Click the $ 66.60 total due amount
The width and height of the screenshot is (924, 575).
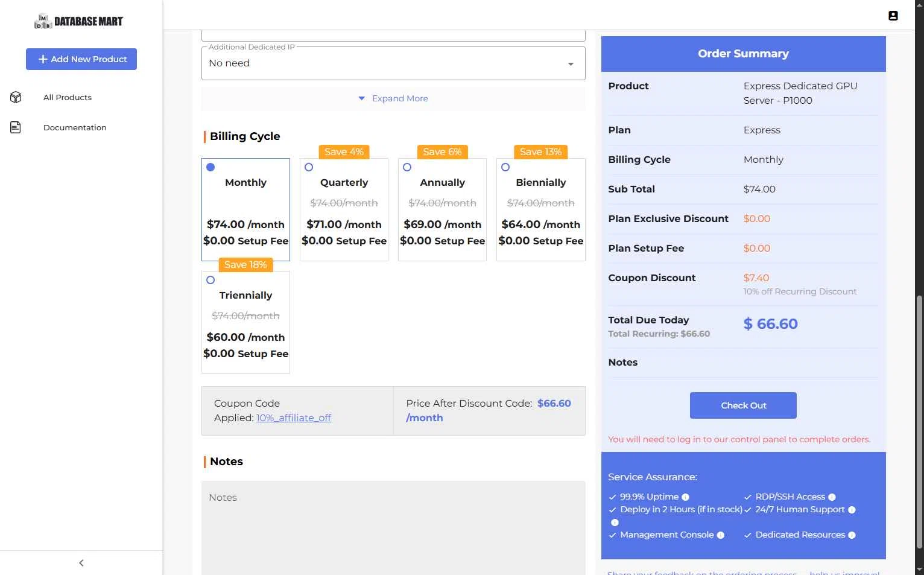(770, 324)
